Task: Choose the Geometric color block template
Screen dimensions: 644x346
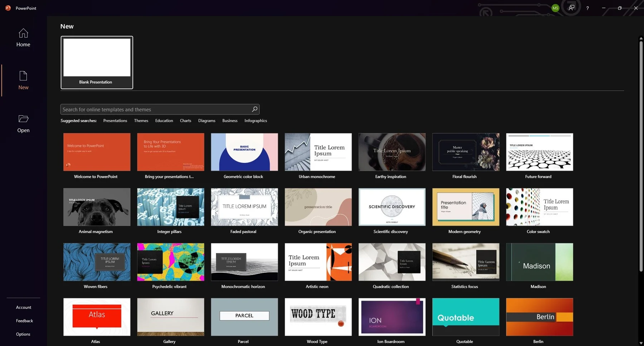Action: tap(244, 156)
